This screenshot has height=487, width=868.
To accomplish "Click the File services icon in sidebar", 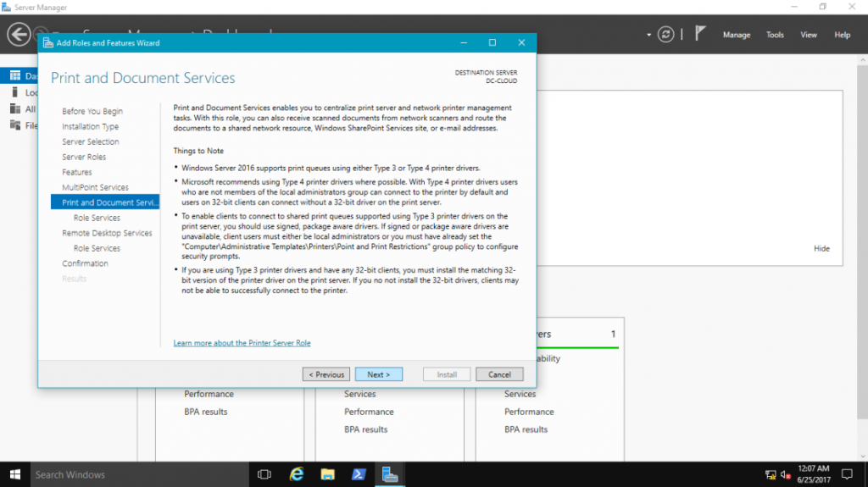I will [15, 125].
